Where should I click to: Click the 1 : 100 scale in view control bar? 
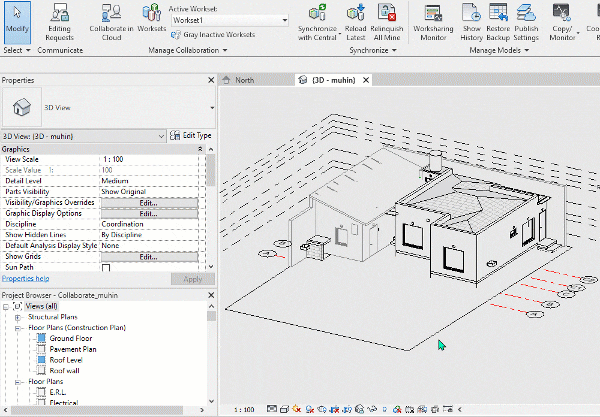pos(244,410)
